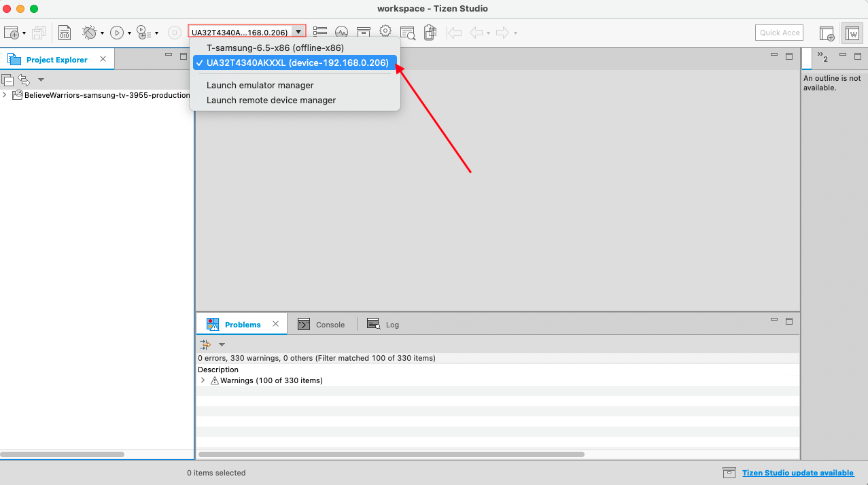Click the Debug bug icon
This screenshot has width=868, height=485.
(x=89, y=32)
